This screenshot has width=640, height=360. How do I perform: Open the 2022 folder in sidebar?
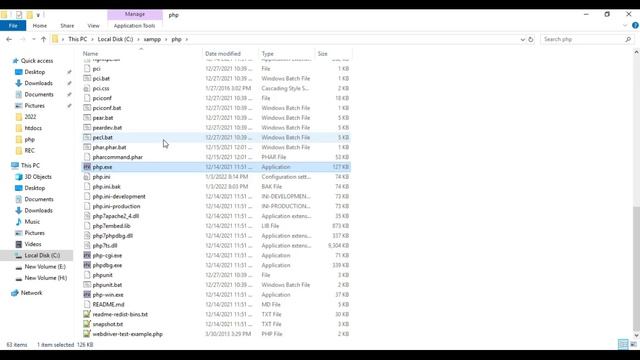(x=30, y=117)
